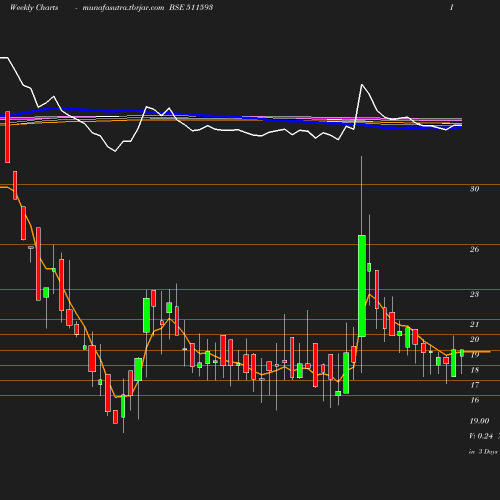Click the tallest green candlestick body
The image size is (500, 500).
362,286
